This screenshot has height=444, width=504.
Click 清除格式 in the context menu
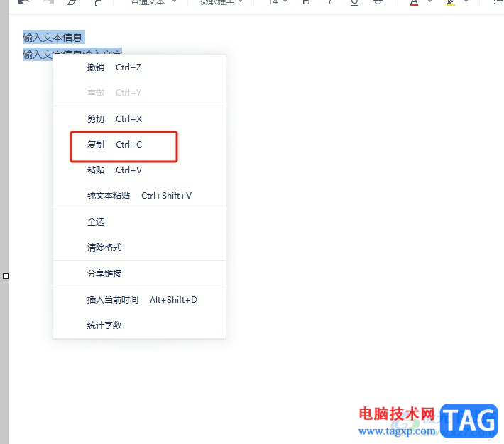(x=139, y=248)
